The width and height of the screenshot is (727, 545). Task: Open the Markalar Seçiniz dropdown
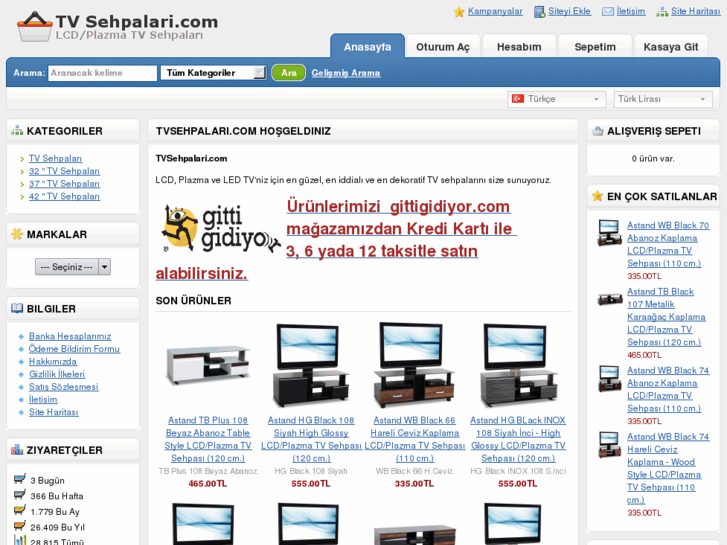pos(73,267)
